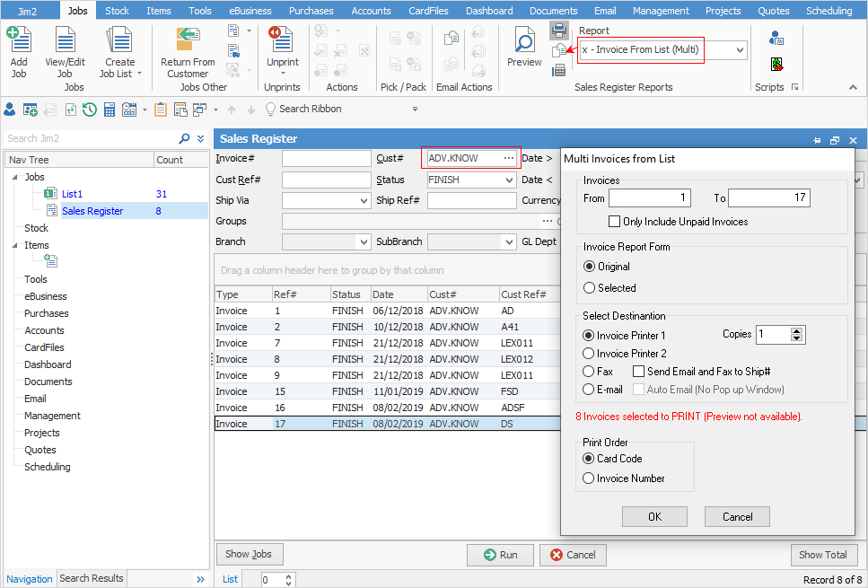Increase the Copies spinner value
The image size is (868, 588).
click(x=796, y=330)
